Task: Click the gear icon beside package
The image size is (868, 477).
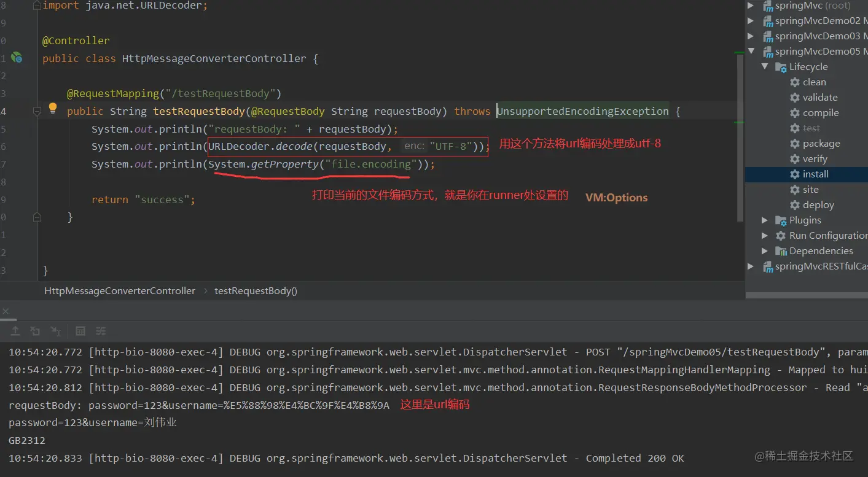Action: point(795,144)
